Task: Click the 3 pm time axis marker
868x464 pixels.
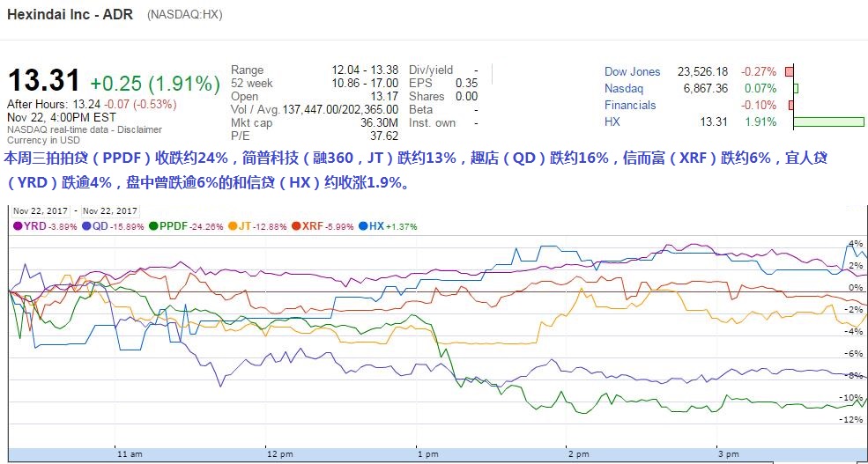Action: [727, 453]
